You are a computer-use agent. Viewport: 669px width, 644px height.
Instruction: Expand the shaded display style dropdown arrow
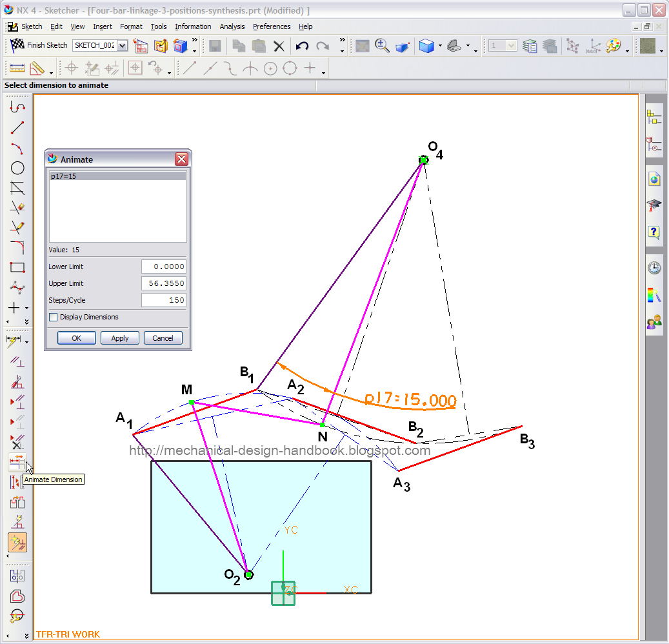coord(440,45)
